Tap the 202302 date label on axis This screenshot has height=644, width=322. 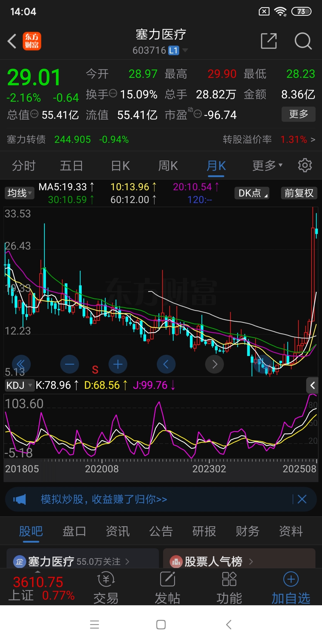point(209,469)
